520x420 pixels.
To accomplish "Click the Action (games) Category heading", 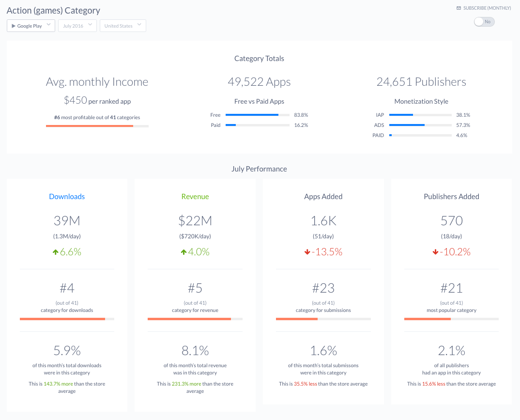I will [53, 10].
